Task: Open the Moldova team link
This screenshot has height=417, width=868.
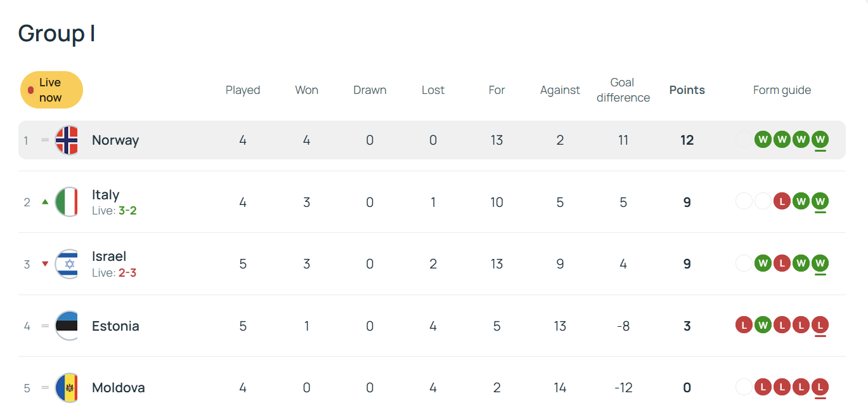Action: (119, 388)
